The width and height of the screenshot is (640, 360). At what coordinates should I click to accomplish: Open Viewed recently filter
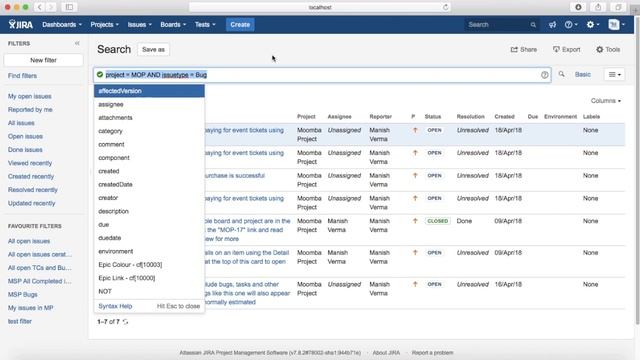tap(30, 163)
